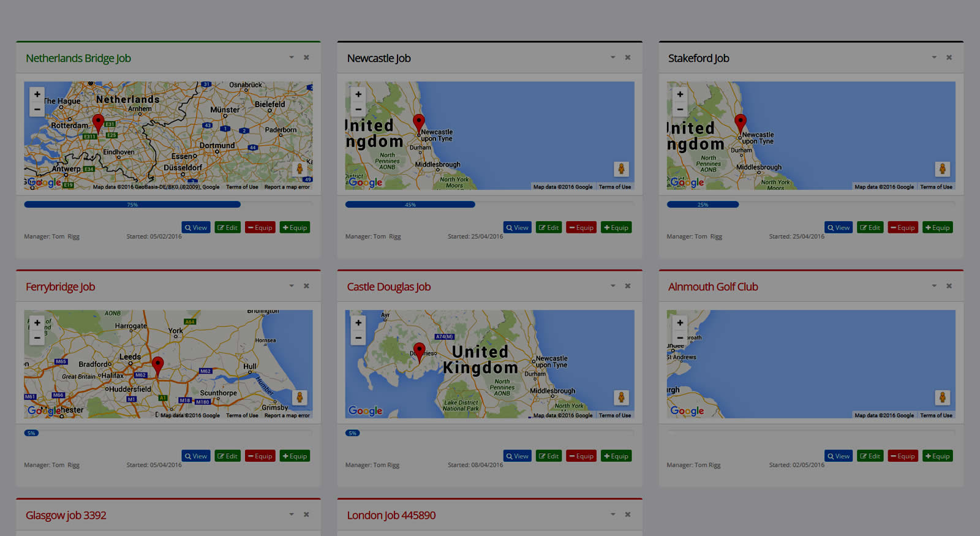Click the 25% progress bar of Stakeford Job

[x=703, y=205]
